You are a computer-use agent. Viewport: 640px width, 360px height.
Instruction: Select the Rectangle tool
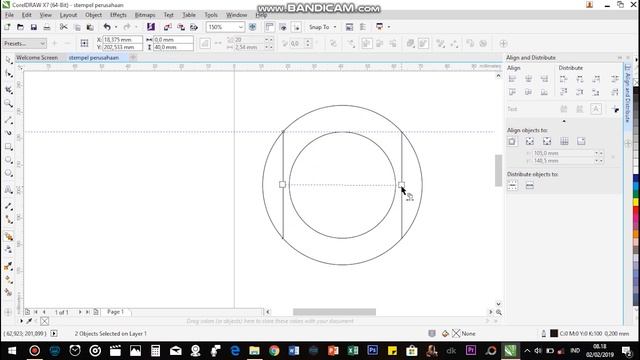(x=9, y=147)
